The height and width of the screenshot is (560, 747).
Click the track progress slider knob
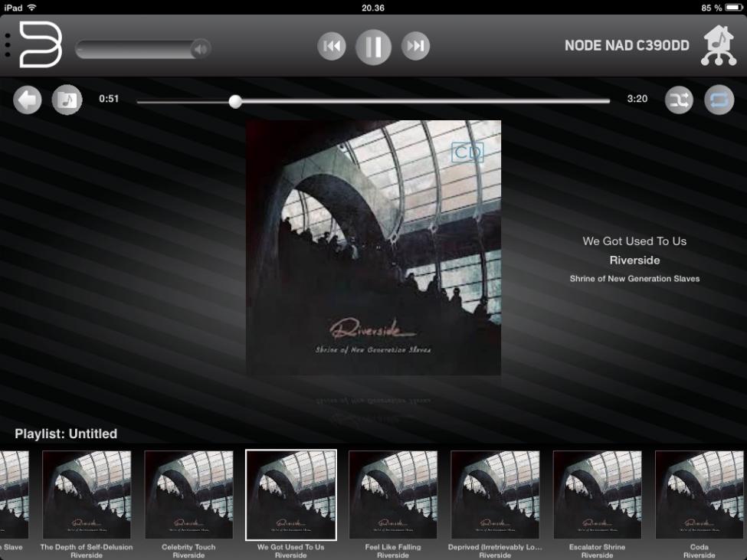click(x=235, y=101)
